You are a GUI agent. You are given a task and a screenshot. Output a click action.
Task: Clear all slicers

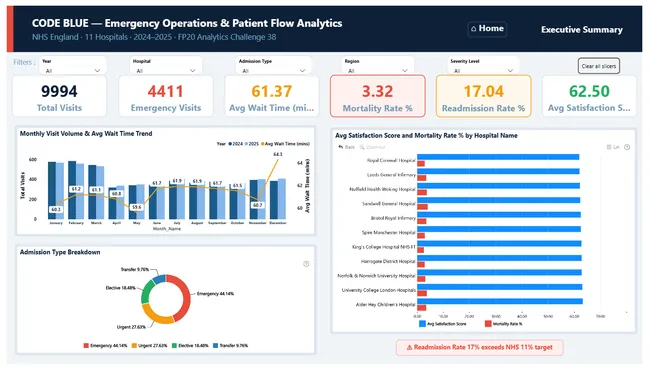tap(599, 66)
